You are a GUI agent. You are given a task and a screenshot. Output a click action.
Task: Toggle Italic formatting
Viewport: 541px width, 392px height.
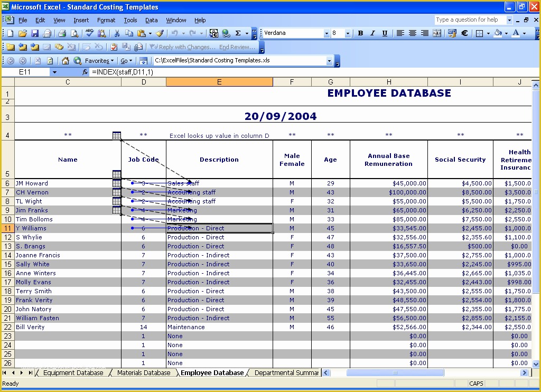click(372, 33)
